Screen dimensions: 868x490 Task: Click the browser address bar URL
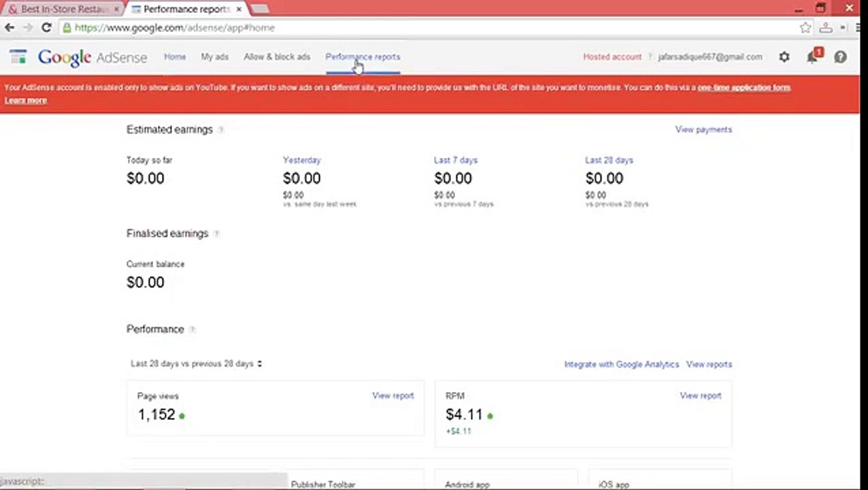tap(175, 28)
